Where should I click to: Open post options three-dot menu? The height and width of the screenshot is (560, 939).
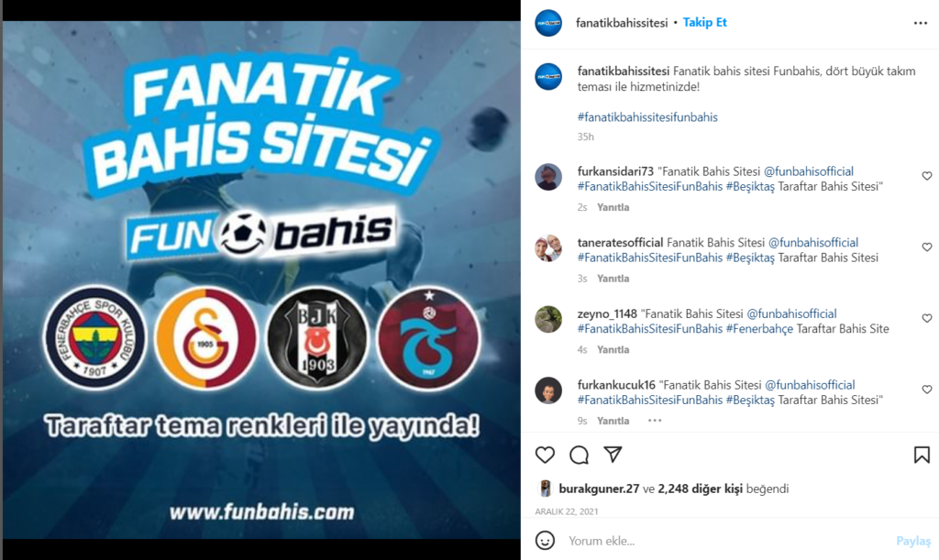[x=921, y=23]
